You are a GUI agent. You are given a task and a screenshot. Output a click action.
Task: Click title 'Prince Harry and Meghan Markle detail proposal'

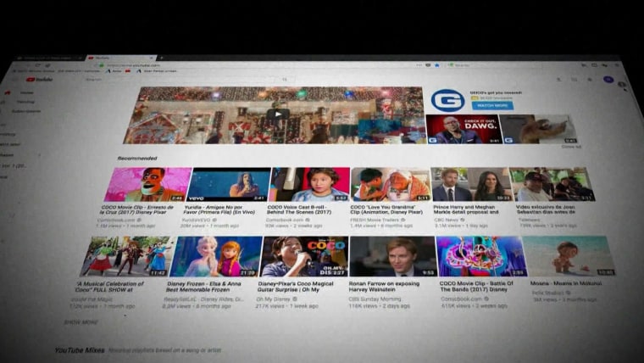[x=466, y=209]
